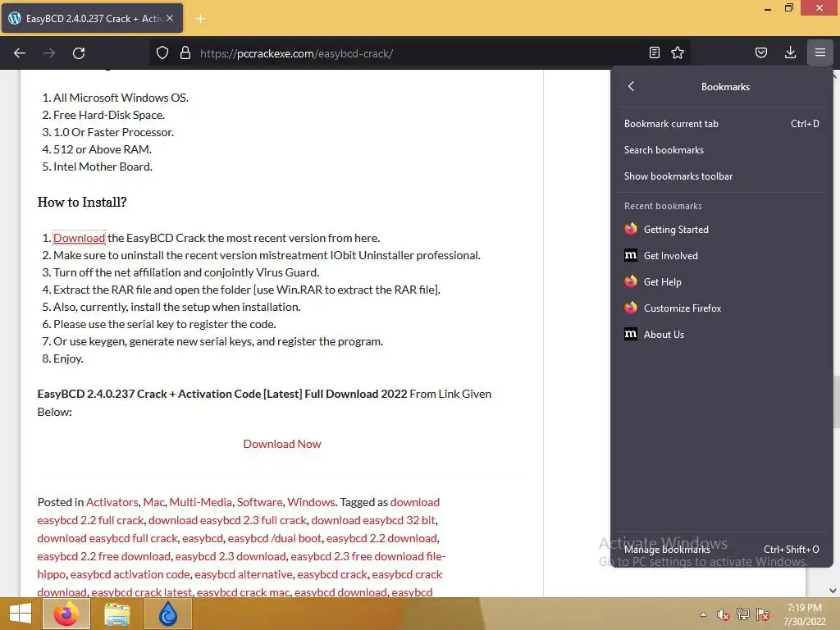Choose Search bookmarks
The width and height of the screenshot is (840, 630).
click(x=722, y=150)
